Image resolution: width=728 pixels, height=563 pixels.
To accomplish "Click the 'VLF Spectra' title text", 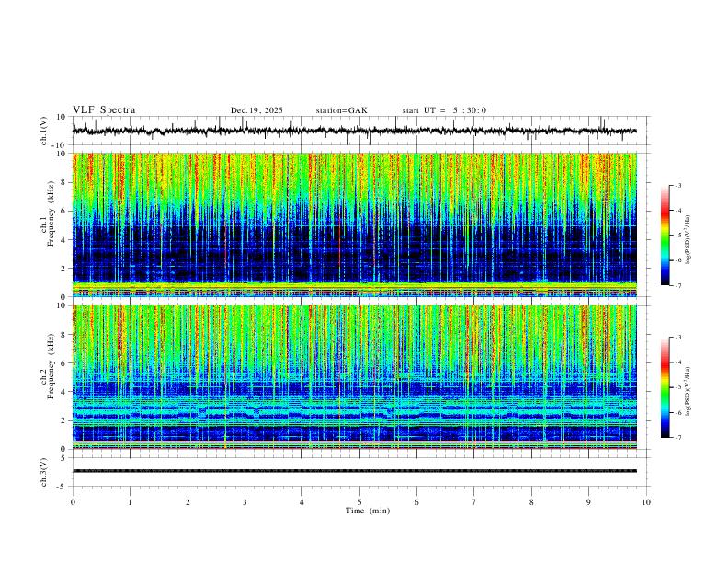I will (x=104, y=110).
